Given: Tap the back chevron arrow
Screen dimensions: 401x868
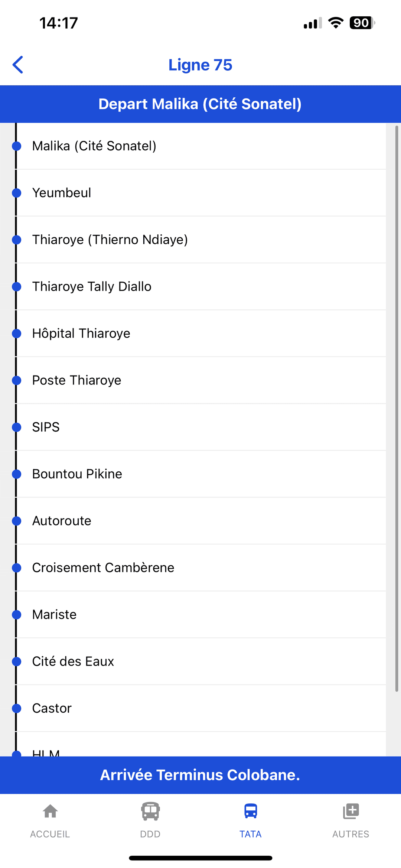Looking at the screenshot, I should coord(18,65).
